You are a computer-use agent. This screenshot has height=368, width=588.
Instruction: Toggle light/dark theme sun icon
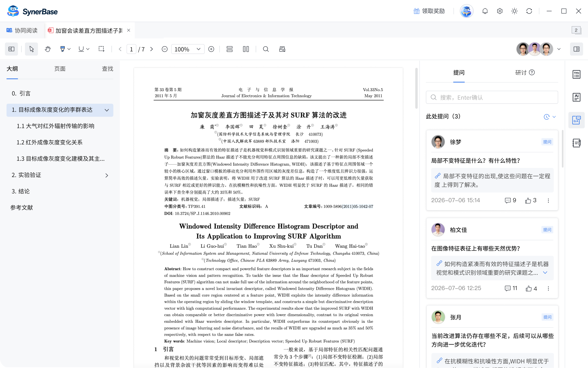514,11
